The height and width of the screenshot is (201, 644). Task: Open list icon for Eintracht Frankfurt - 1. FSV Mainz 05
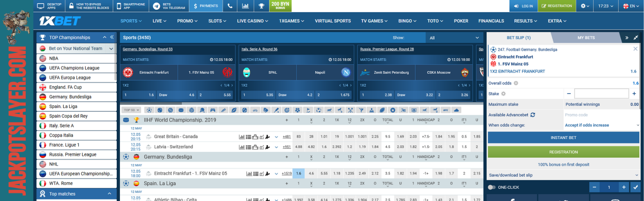(x=256, y=174)
